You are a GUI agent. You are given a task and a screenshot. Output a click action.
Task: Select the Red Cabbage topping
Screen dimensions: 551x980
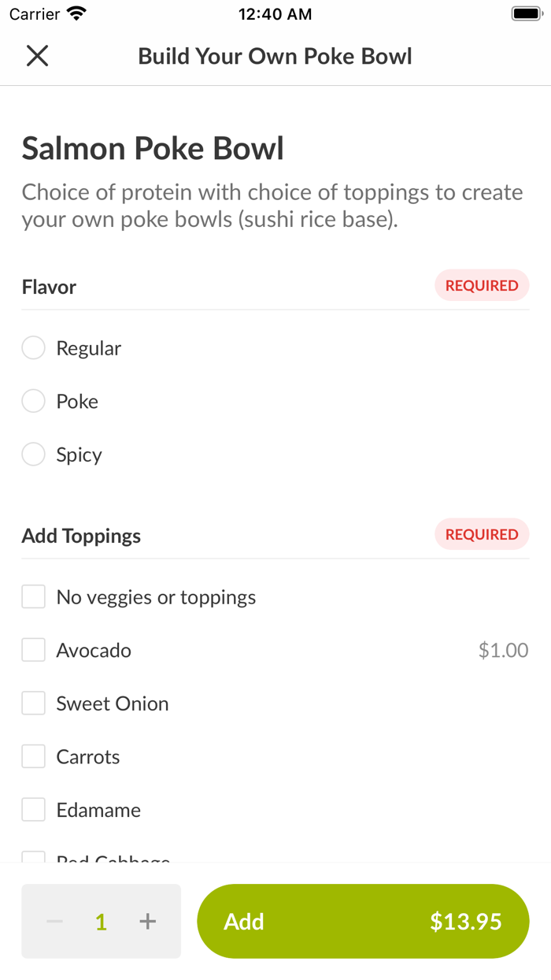(33, 859)
